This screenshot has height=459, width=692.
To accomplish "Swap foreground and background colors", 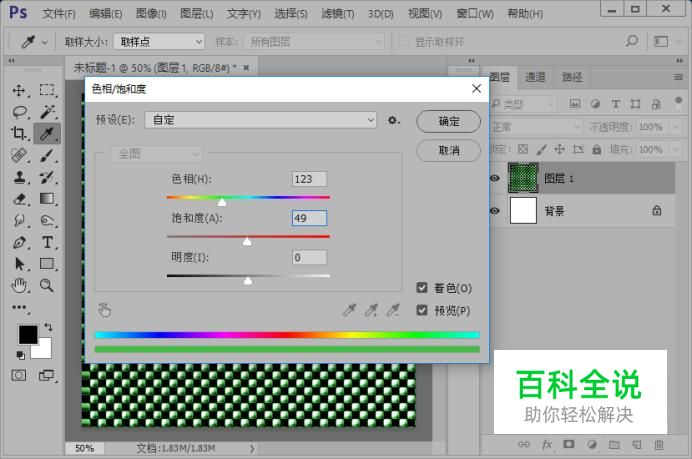I will 48,327.
